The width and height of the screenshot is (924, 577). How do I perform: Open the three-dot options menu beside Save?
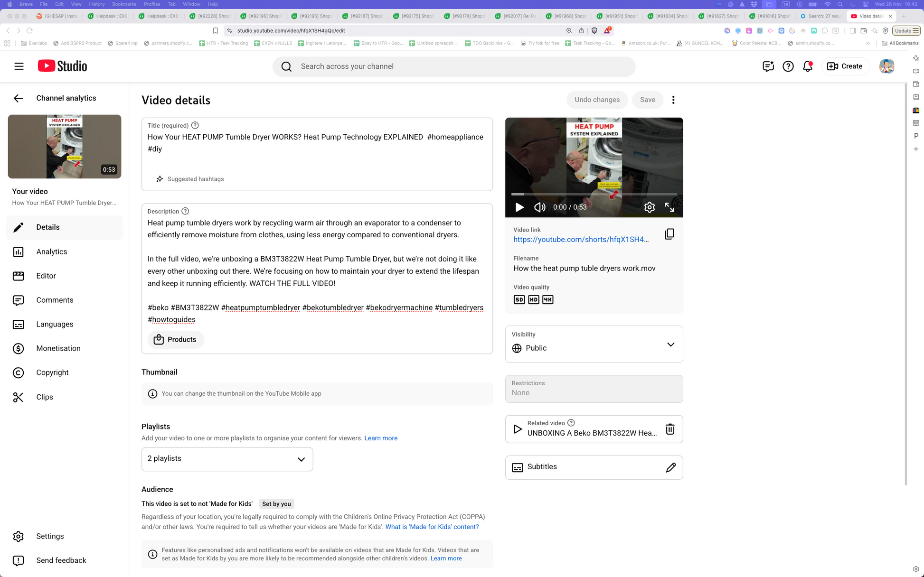(x=673, y=100)
